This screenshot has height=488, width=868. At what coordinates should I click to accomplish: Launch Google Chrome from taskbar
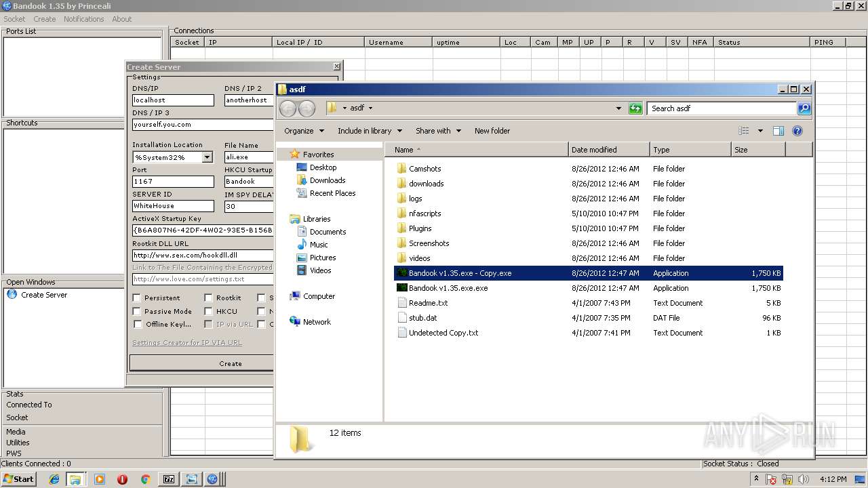(145, 479)
